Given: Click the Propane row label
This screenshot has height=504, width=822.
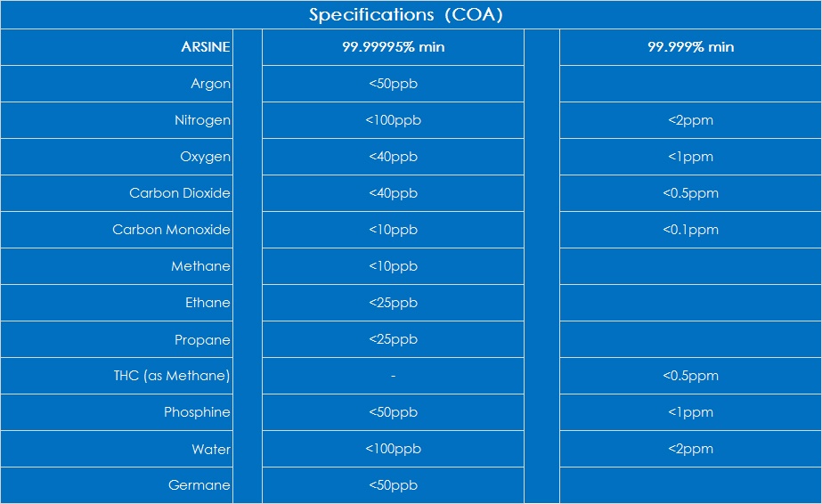Looking at the screenshot, I should [202, 340].
